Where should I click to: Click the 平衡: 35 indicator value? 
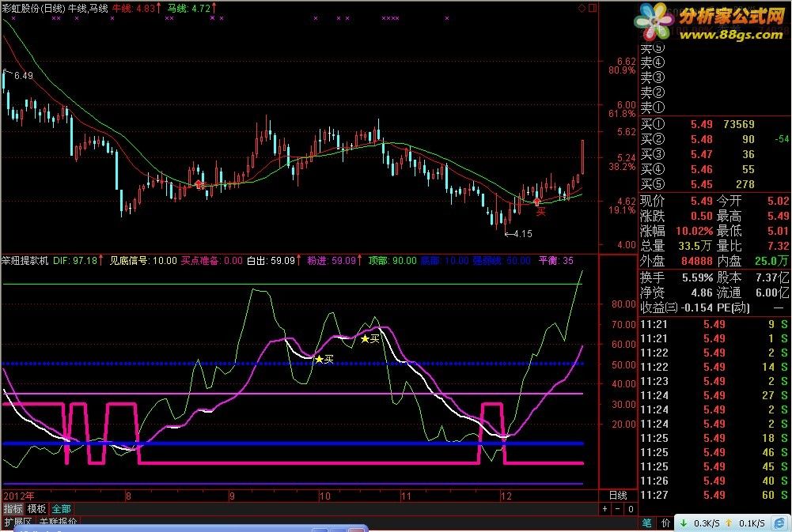point(555,260)
